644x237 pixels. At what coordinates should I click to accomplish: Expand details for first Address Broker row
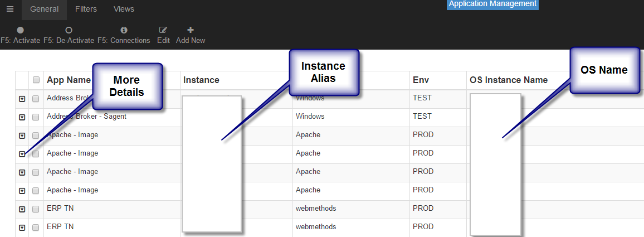22,99
